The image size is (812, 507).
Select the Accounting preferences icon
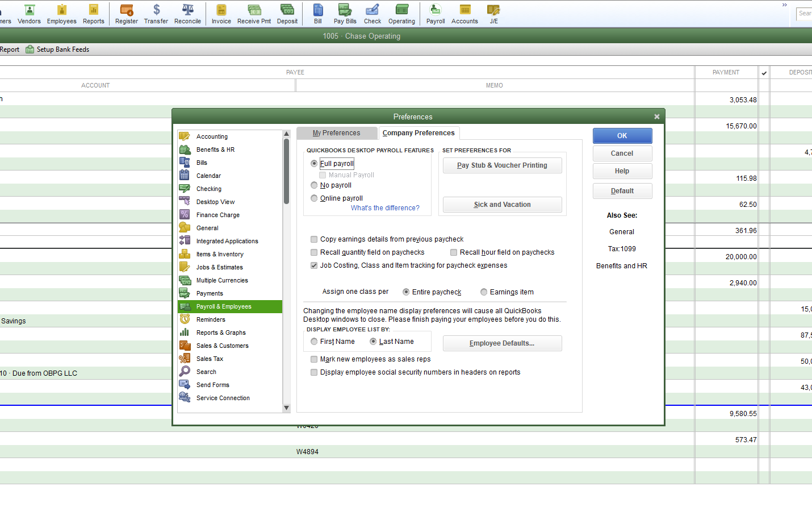click(x=185, y=136)
